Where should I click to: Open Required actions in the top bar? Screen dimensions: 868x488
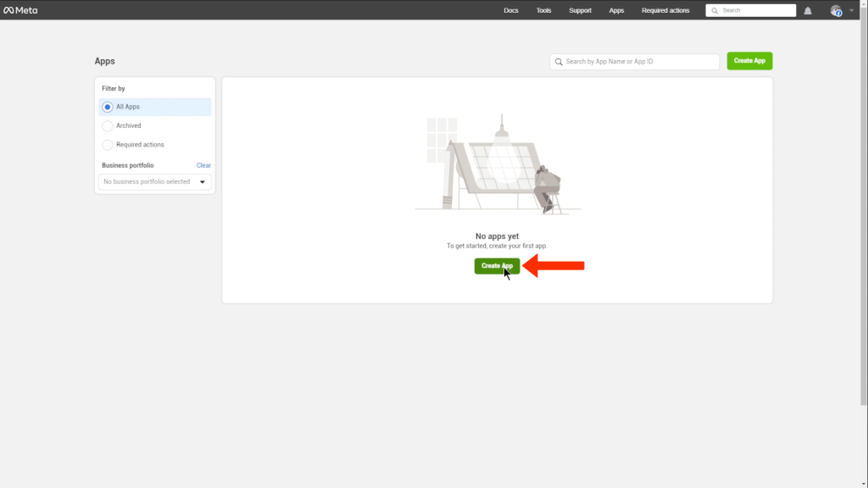pyautogui.click(x=665, y=10)
